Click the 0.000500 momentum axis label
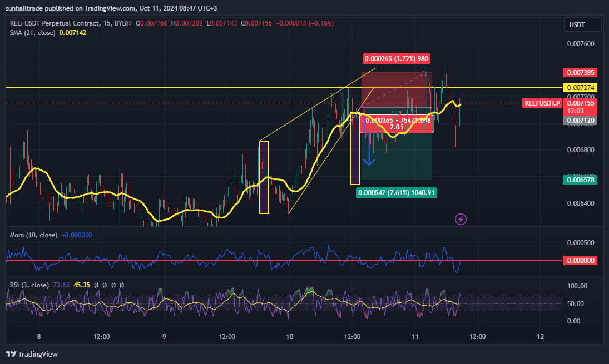Image resolution: width=609 pixels, height=364 pixels. [580, 243]
